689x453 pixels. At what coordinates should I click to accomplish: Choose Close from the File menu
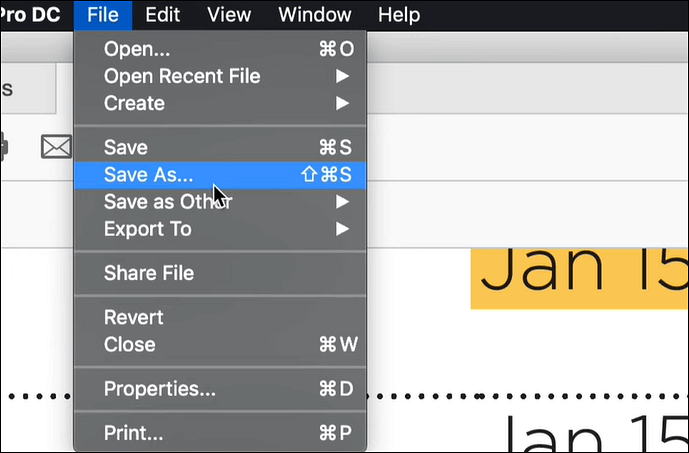tap(129, 344)
